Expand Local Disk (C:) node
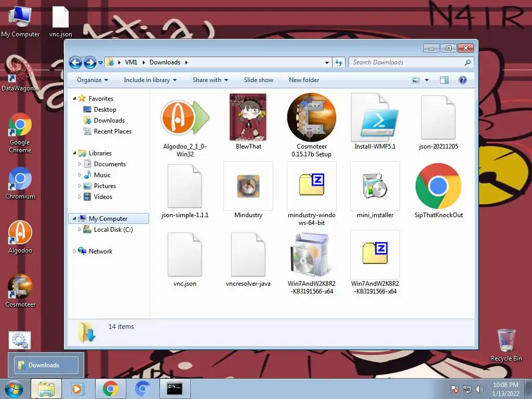Screen dimensions: 532x399 click(79, 229)
